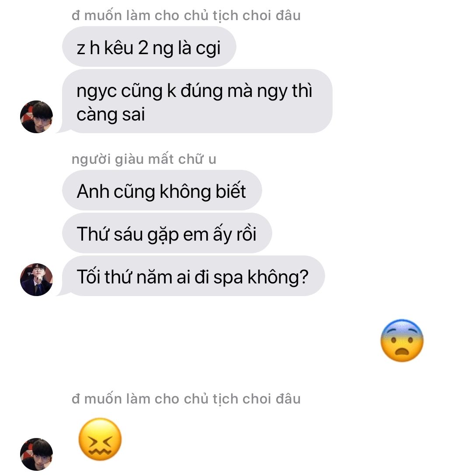Click the word 'cgi' in first bubble
The width and height of the screenshot is (472, 476).
[x=208, y=48]
